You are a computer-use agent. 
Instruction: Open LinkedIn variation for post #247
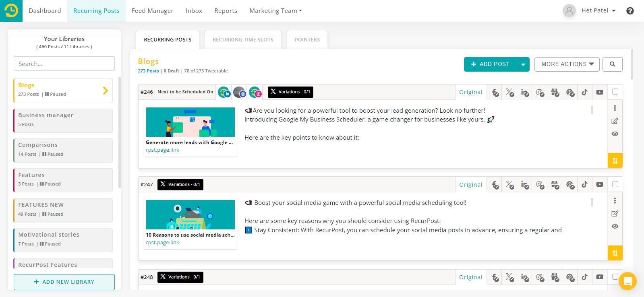point(525,185)
